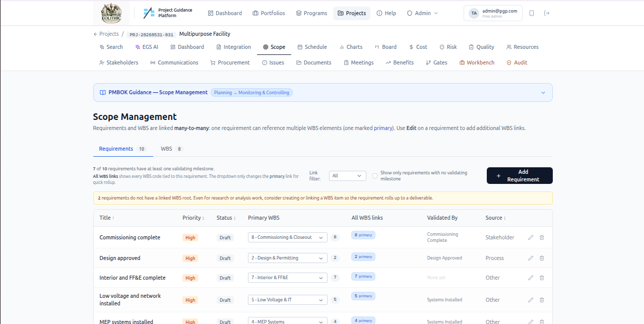The image size is (644, 324).
Task: Check show only requirements with no validating milestone
Action: tap(375, 176)
